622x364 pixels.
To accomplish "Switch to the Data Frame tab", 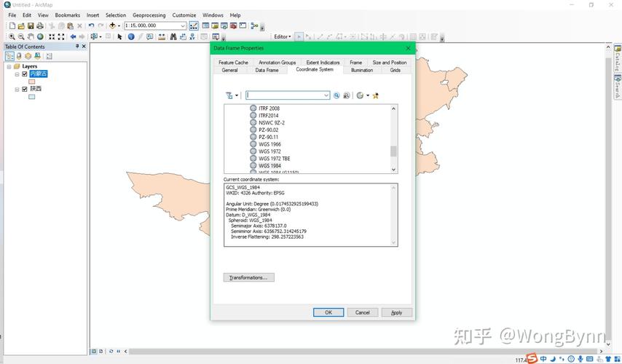I will click(267, 70).
